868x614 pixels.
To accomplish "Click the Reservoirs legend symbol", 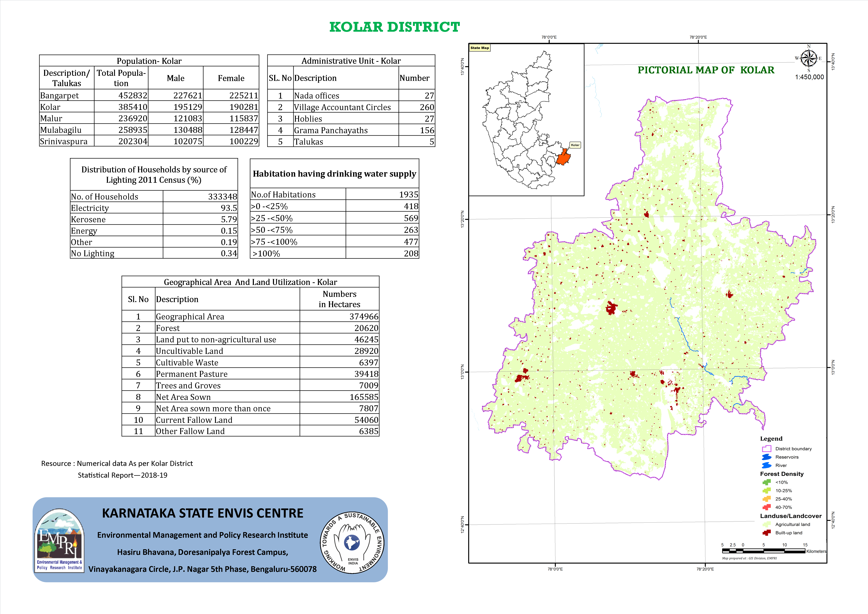I will 766,457.
